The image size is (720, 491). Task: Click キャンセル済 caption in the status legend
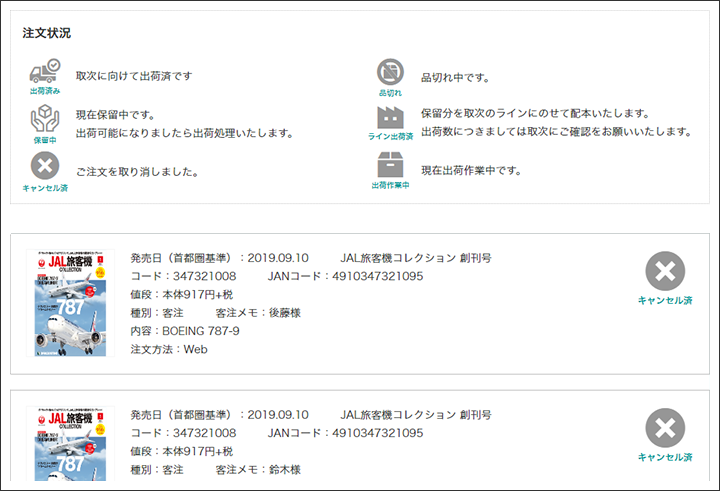click(x=45, y=188)
